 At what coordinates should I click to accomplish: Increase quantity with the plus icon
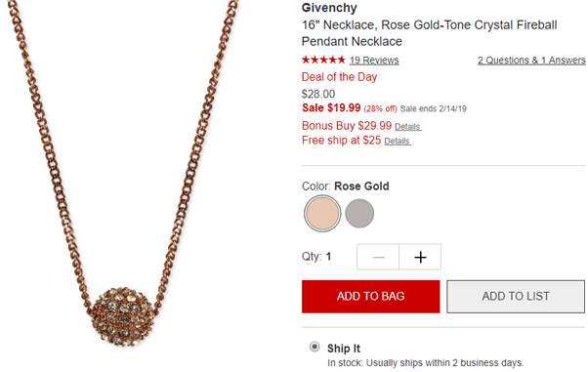click(420, 257)
